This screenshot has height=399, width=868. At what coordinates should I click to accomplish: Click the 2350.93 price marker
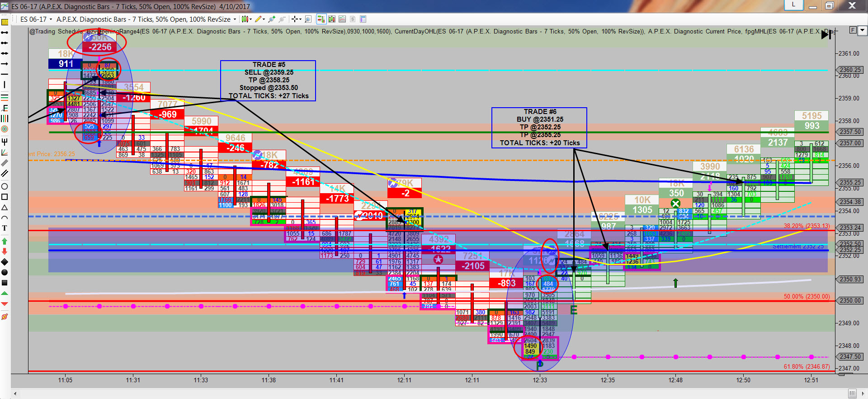coord(850,279)
